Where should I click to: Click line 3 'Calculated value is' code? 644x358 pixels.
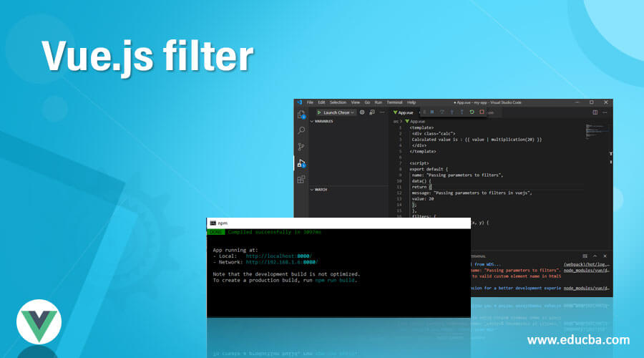477,140
